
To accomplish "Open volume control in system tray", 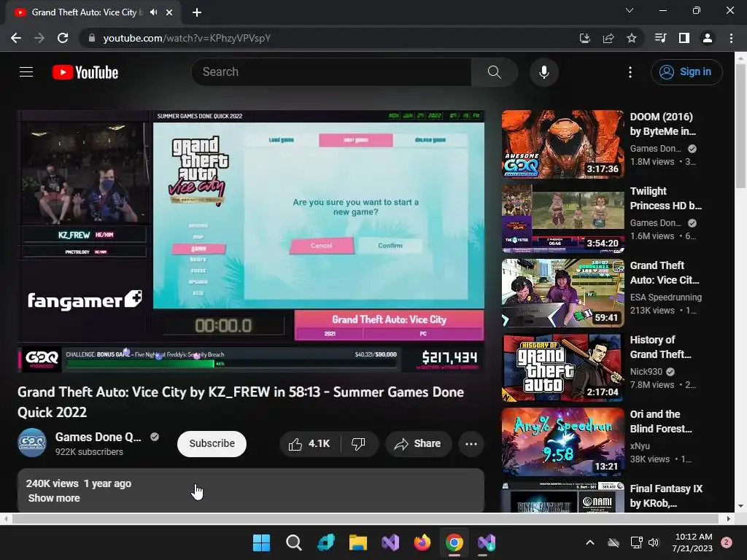I will click(654, 542).
